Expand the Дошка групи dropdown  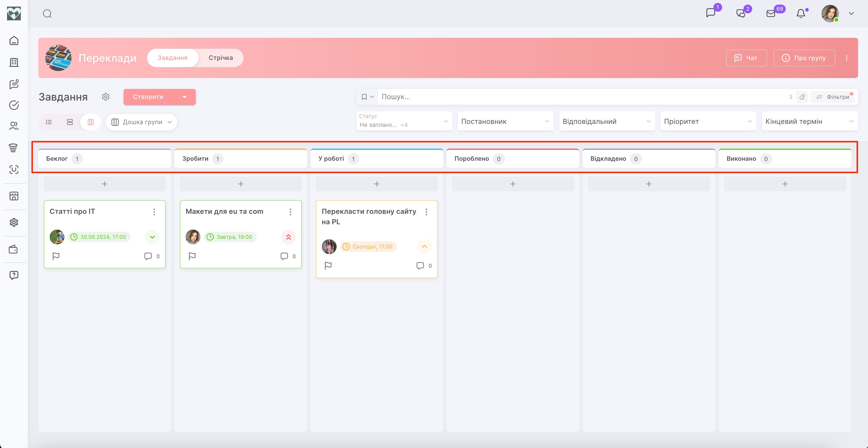[x=142, y=122]
